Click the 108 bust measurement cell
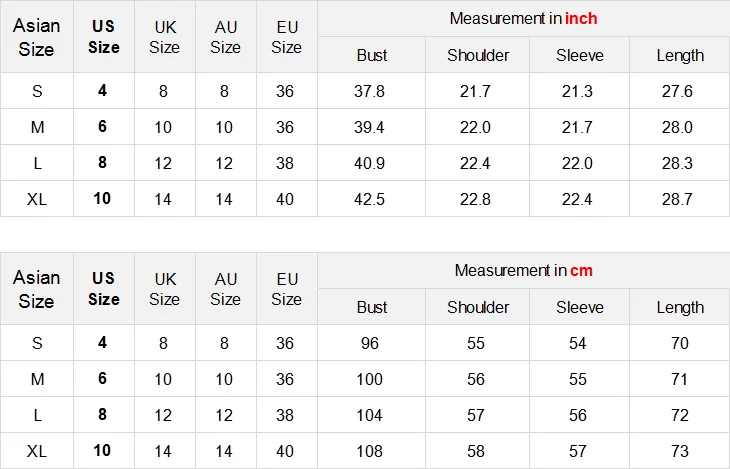The height and width of the screenshot is (469, 730). [x=371, y=451]
